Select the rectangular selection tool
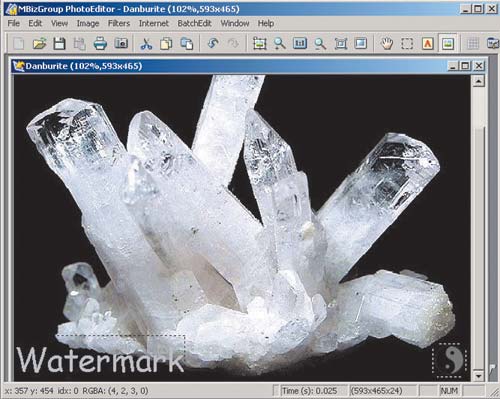 [x=407, y=43]
